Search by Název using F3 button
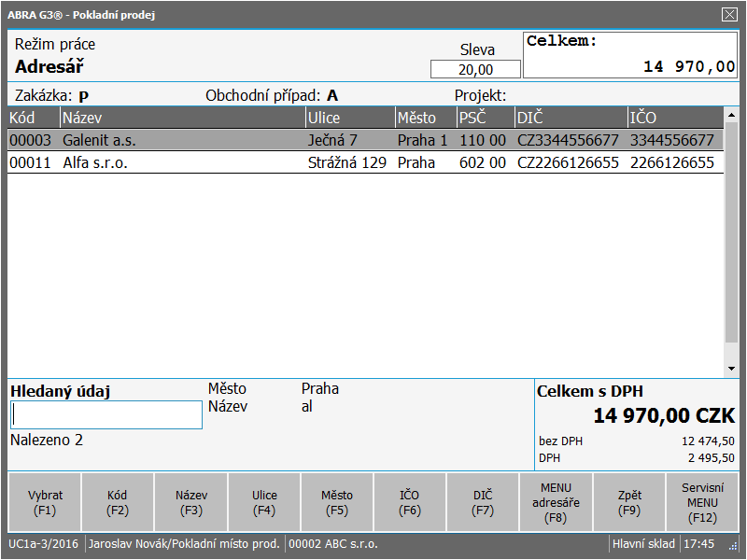747x560 pixels. (x=191, y=502)
